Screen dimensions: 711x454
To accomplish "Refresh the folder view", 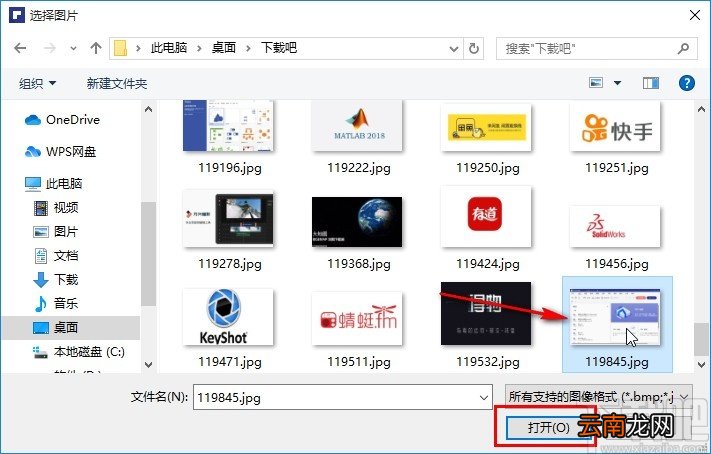I will (473, 49).
